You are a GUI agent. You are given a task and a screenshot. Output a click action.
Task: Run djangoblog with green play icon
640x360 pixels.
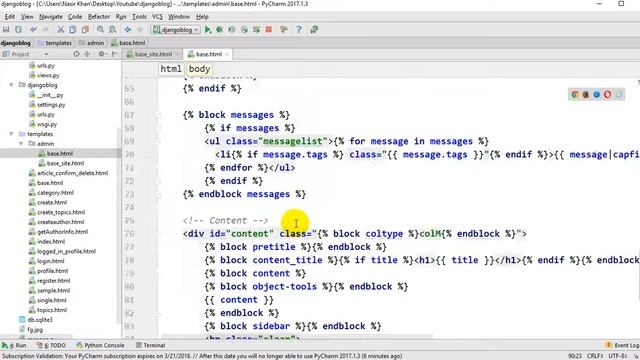[208, 29]
